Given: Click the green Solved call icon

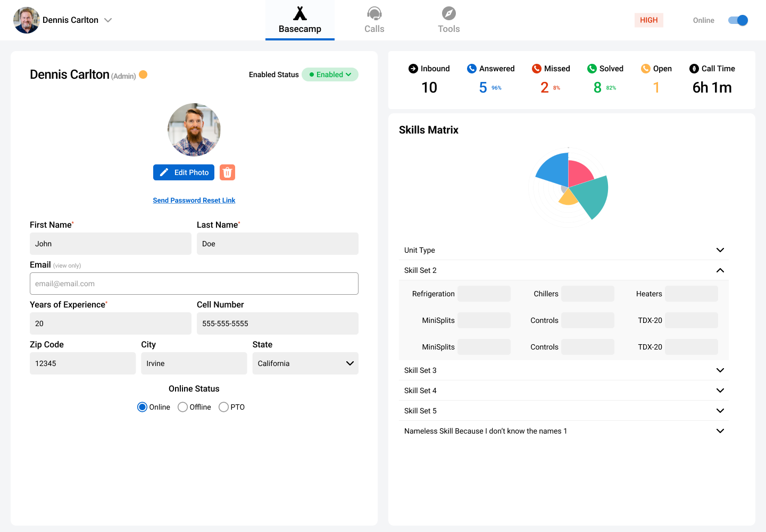Looking at the screenshot, I should 592,69.
